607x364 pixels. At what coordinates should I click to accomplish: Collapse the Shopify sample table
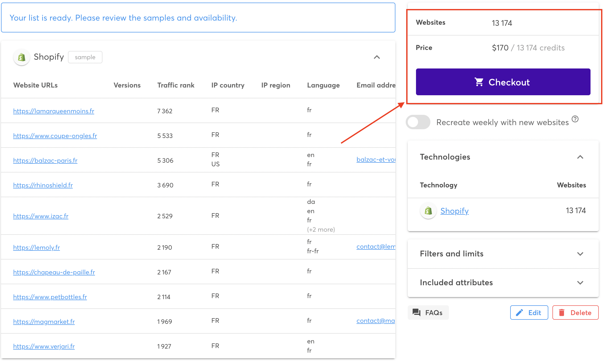[x=377, y=57]
